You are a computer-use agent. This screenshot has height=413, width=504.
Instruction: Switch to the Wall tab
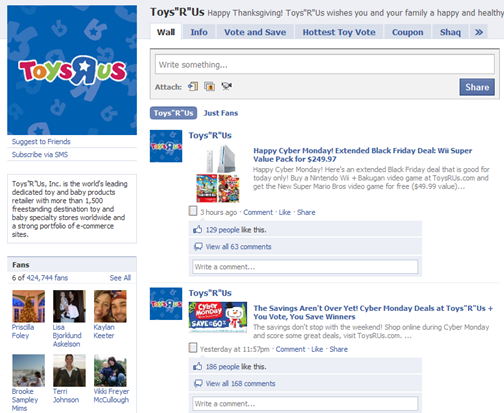coord(166,32)
